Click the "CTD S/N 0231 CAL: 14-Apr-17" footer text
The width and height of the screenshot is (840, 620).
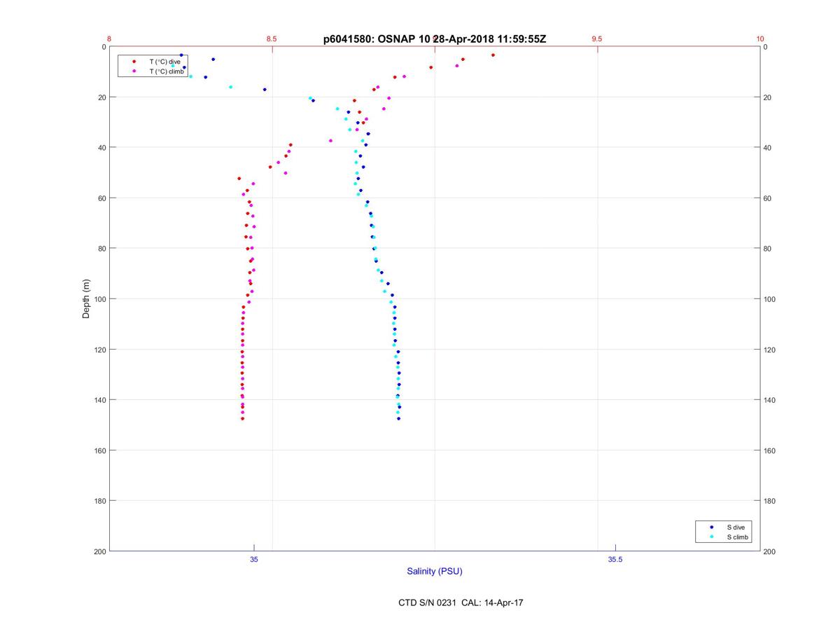click(x=461, y=602)
